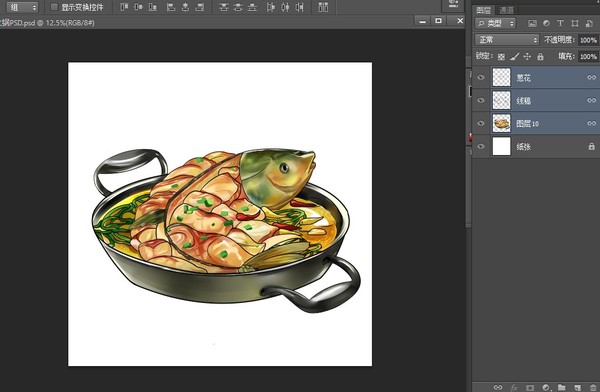
Task: Enable the 显示变换控件 checkbox
Action: click(x=54, y=7)
